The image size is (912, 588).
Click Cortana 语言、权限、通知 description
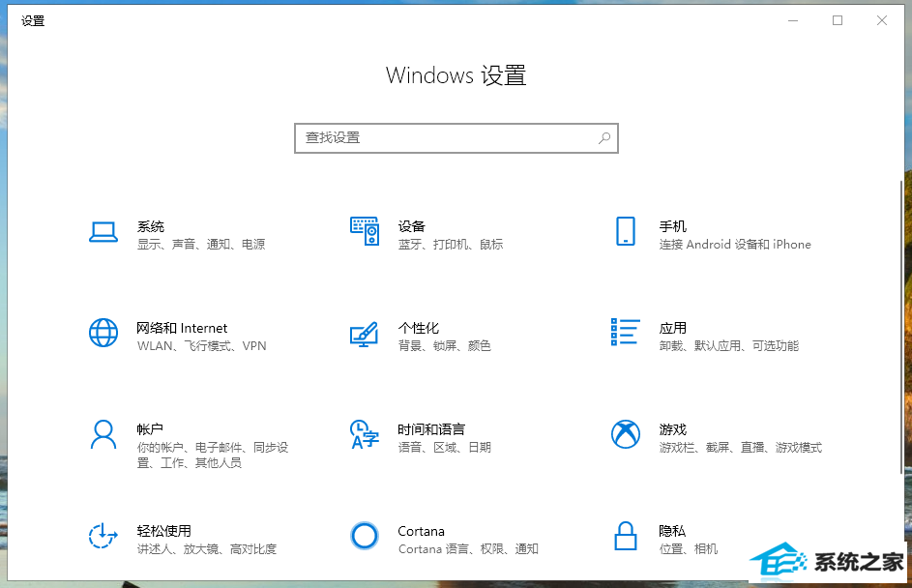click(468, 549)
